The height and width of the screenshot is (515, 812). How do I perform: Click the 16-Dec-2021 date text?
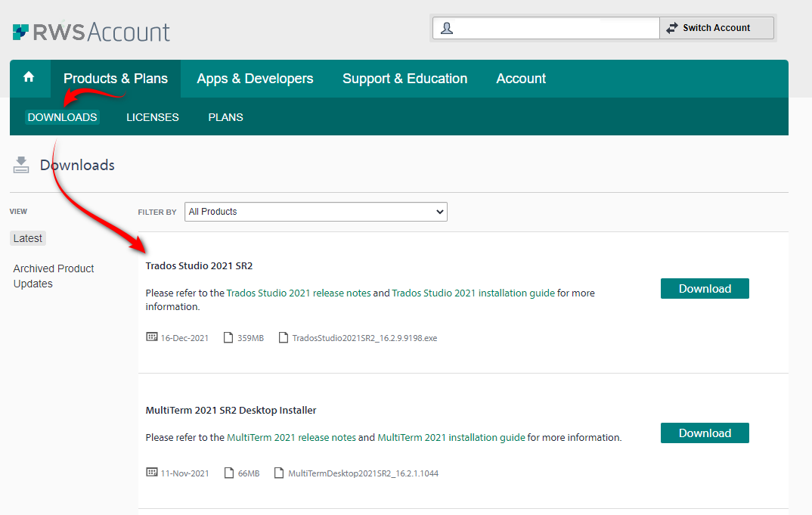click(185, 338)
